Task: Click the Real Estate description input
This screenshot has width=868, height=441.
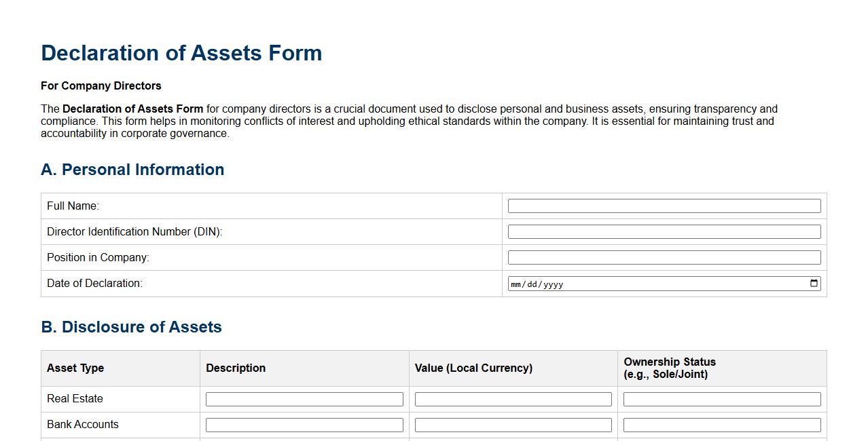Action: click(x=304, y=399)
